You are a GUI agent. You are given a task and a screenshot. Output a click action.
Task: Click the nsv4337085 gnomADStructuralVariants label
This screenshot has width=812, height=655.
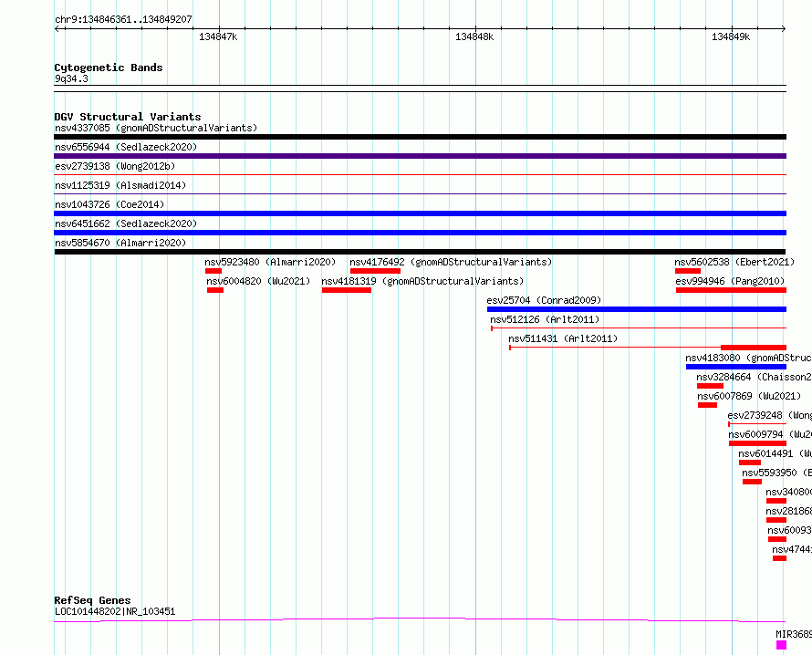pos(156,128)
